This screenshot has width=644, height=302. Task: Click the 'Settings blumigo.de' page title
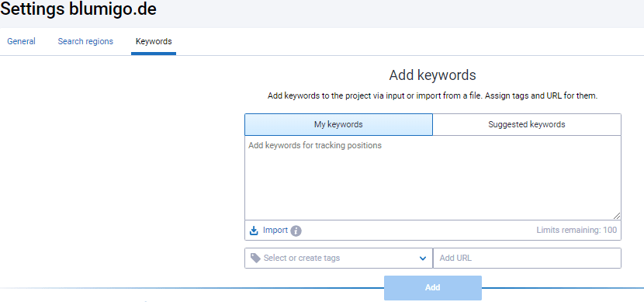coord(78,9)
